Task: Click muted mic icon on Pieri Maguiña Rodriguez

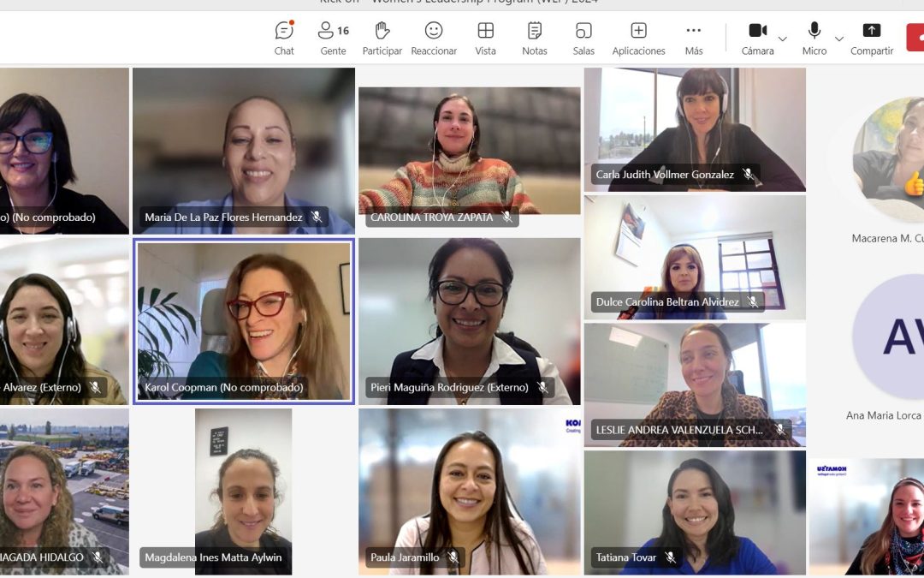Action: click(x=542, y=388)
